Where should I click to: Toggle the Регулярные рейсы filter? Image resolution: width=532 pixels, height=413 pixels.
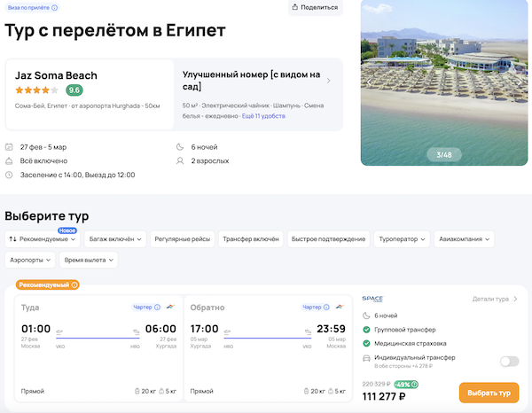point(182,239)
